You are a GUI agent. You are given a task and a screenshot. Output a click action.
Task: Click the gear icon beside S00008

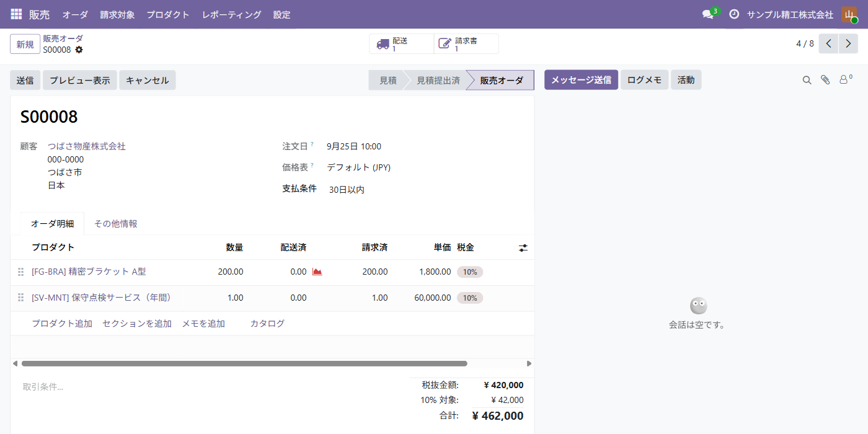pyautogui.click(x=79, y=50)
